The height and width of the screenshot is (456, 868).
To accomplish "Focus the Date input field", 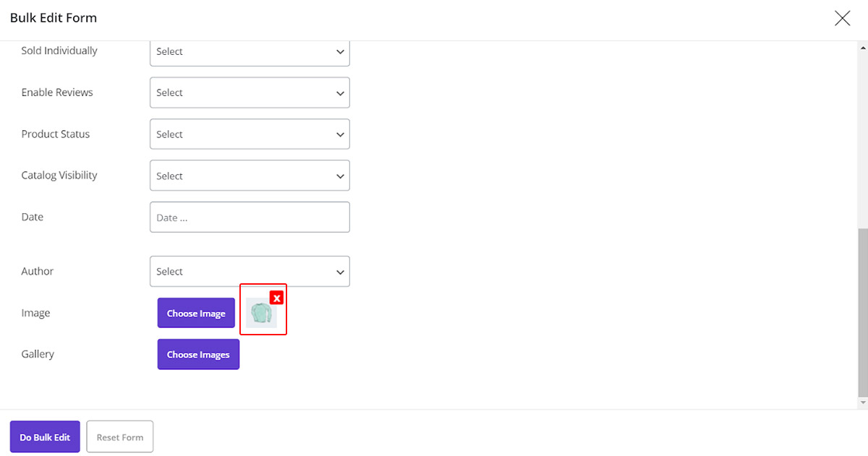I will pos(250,218).
